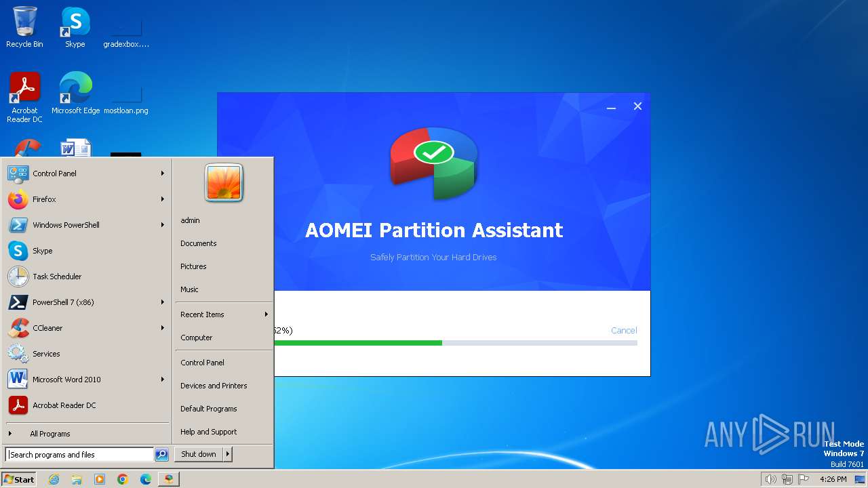Screen dimensions: 868x488
Task: Open Windows Media Player from taskbar
Action: pos(100,479)
